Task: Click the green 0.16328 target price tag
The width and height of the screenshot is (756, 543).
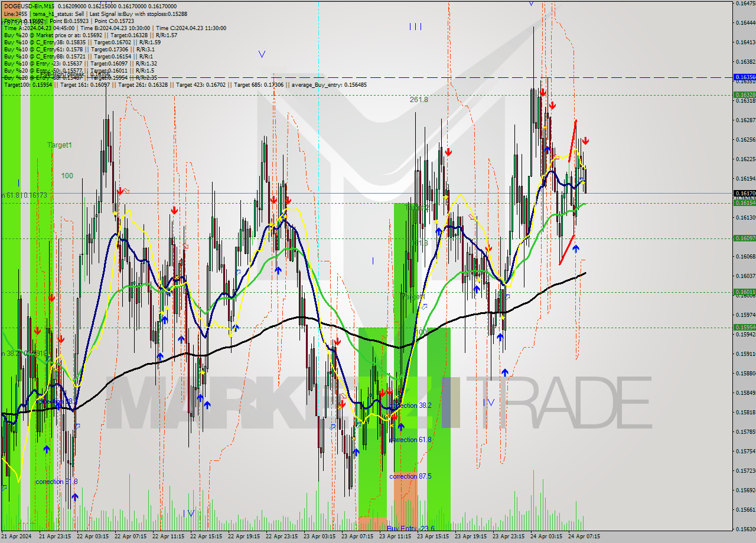Action: coord(744,94)
